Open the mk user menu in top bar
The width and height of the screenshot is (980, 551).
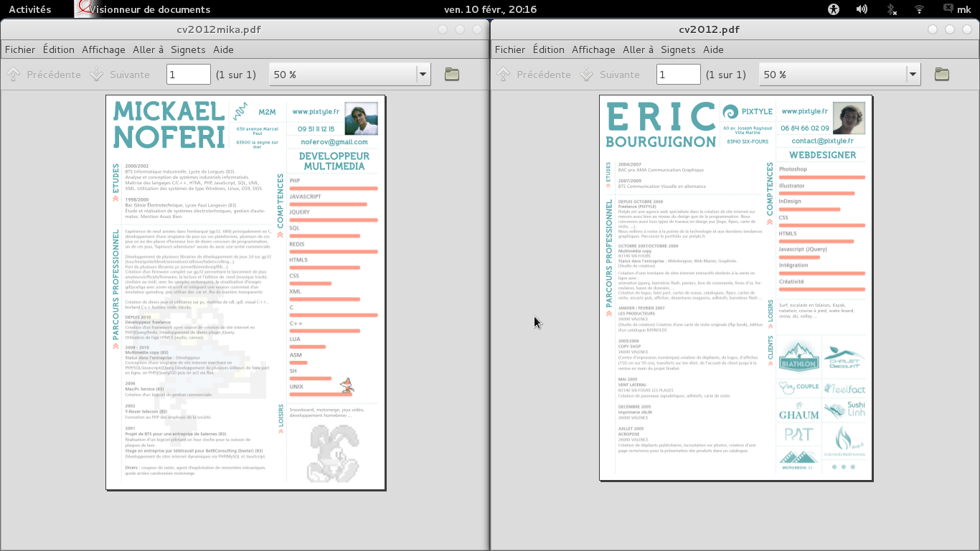(957, 9)
